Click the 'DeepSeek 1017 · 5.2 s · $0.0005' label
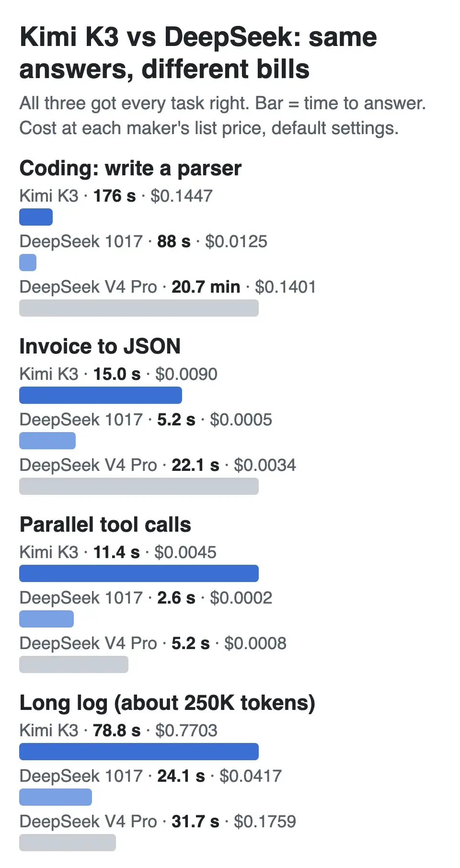The width and height of the screenshot is (460, 868). click(146, 420)
